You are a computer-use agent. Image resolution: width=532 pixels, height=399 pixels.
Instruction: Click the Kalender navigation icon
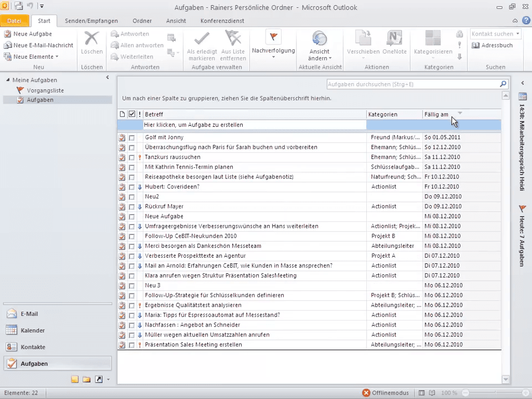point(12,330)
